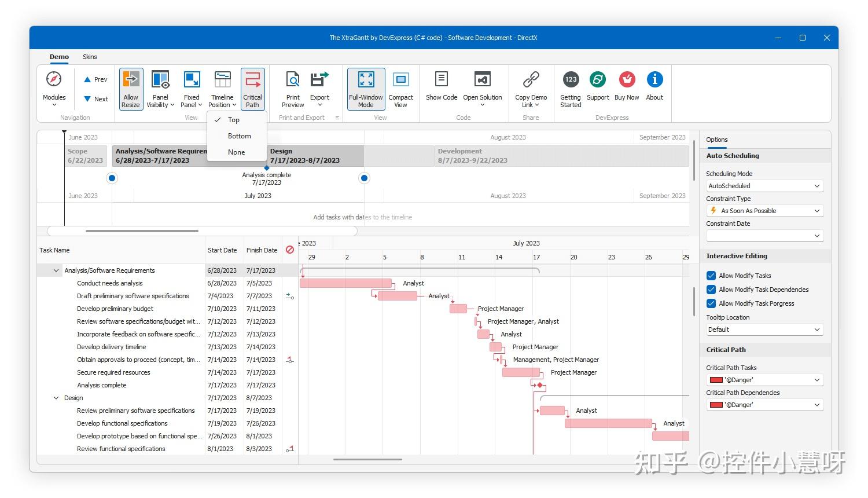Disable Allow Modify Task Dependencies
868x498 pixels.
click(x=711, y=289)
